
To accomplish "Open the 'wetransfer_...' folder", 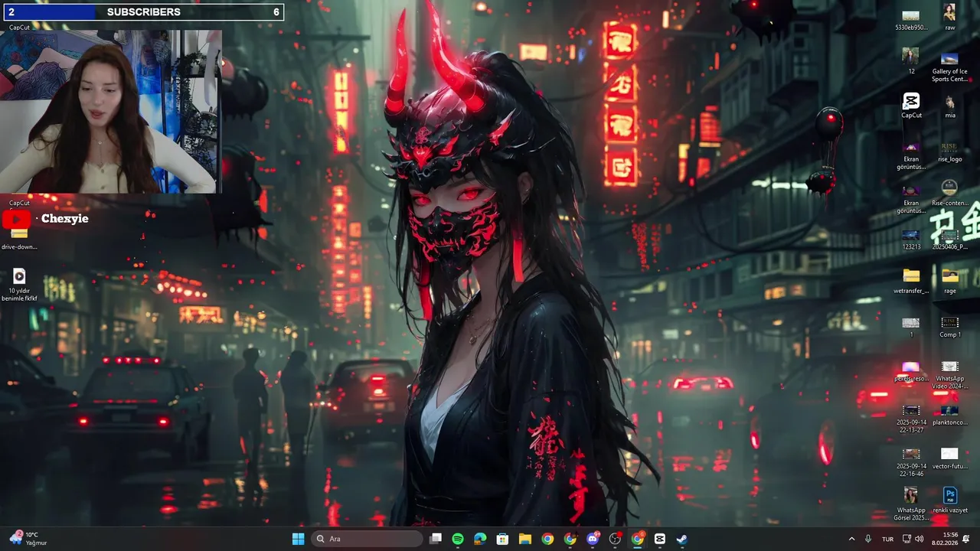I will tap(911, 281).
